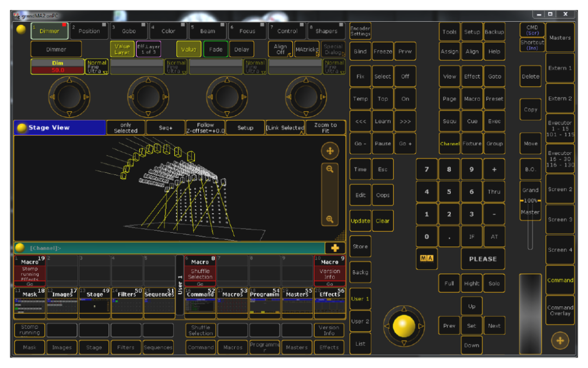Click the Update key
Image resolution: width=588 pixels, height=368 pixels.
360,221
